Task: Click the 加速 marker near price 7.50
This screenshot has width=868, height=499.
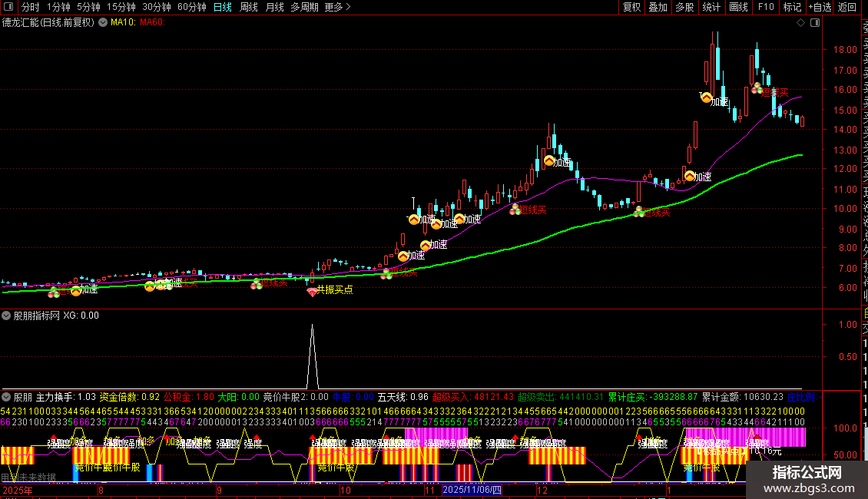Action: (x=403, y=256)
